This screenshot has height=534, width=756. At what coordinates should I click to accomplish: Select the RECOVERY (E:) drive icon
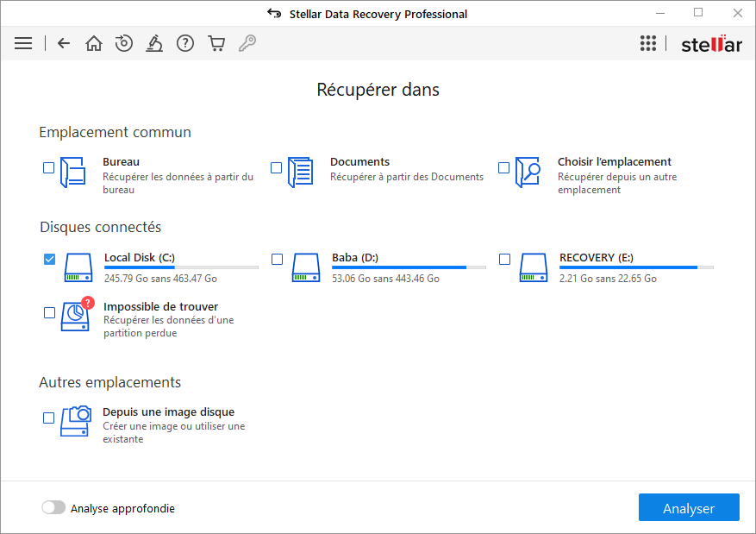click(534, 267)
